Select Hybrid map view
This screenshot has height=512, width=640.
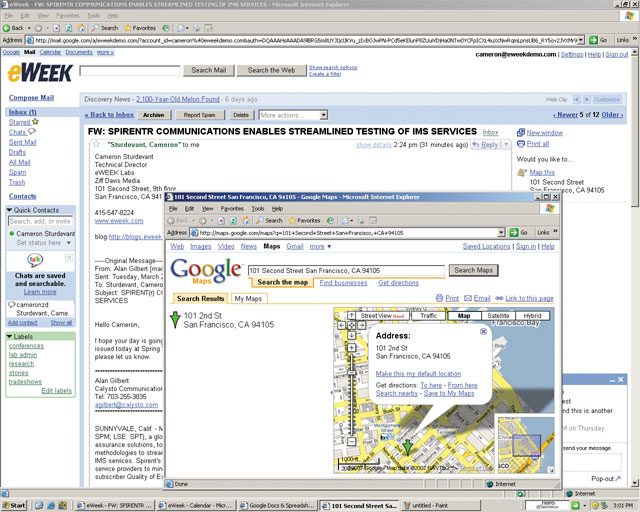click(x=532, y=316)
